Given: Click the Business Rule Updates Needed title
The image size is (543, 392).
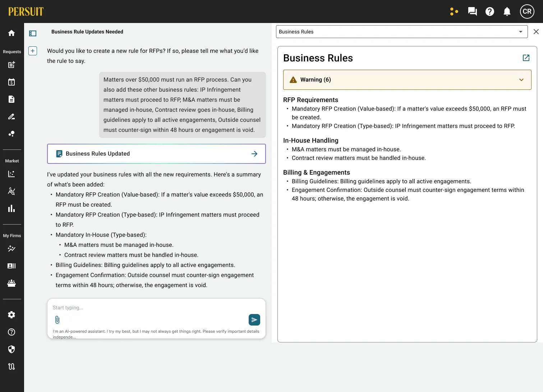Looking at the screenshot, I should pos(87,32).
